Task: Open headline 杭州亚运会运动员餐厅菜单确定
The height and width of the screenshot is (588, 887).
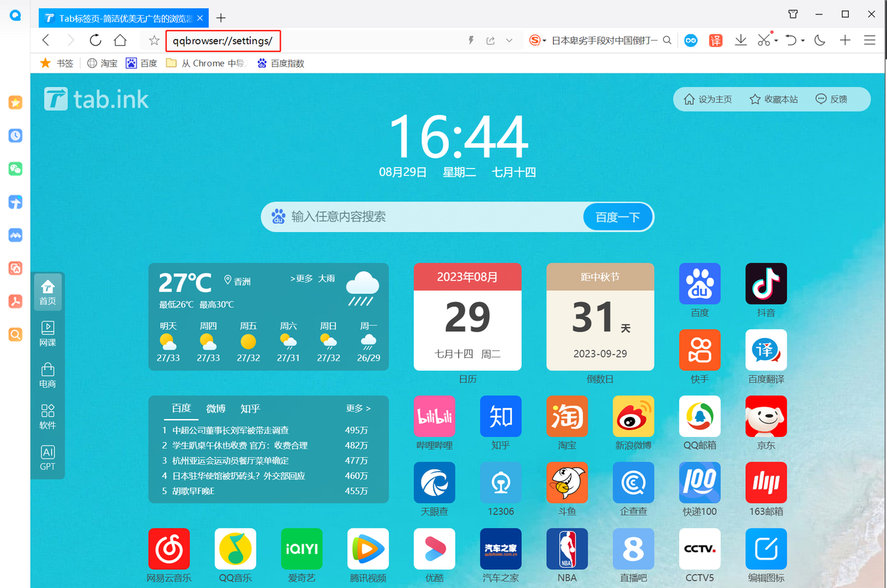Action: (231, 461)
